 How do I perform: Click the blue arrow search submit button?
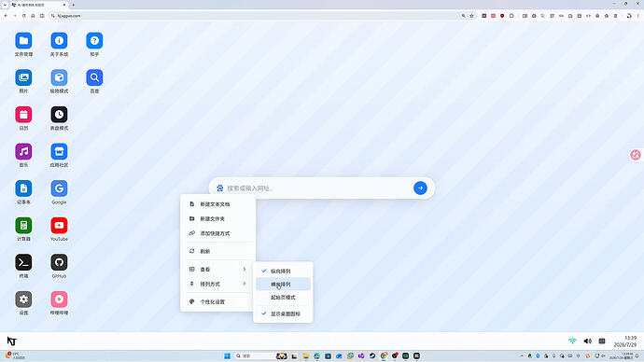420,188
